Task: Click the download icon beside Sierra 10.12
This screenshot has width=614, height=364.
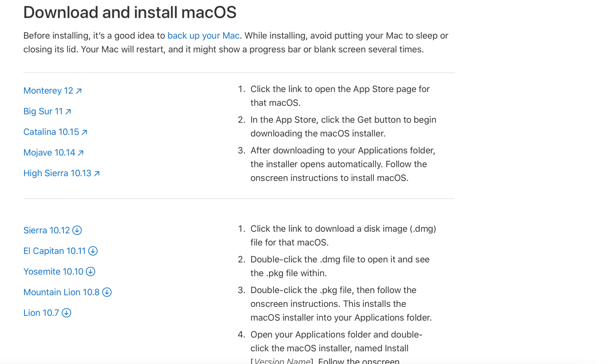Action: (77, 230)
